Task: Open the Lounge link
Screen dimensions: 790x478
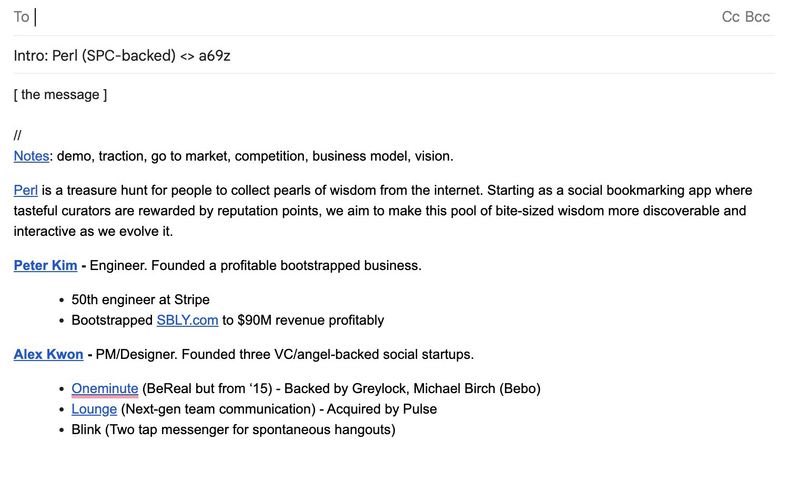Action: click(x=94, y=409)
